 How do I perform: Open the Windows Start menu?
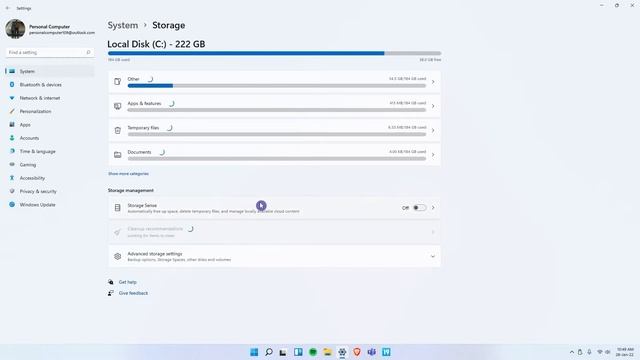[254, 352]
